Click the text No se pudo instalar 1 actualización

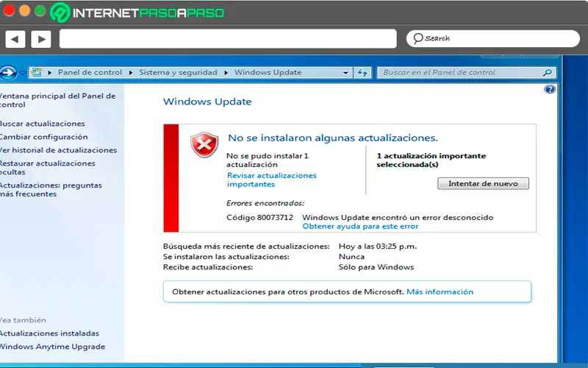pyautogui.click(x=267, y=160)
